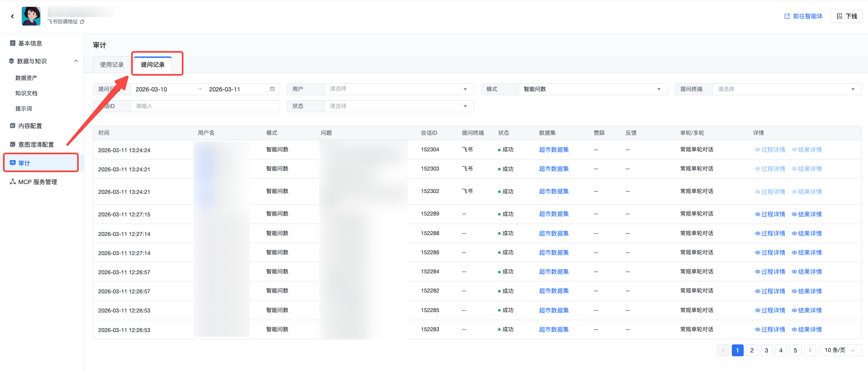Collapse the 数据与知识 section
868x372 pixels.
[76, 61]
